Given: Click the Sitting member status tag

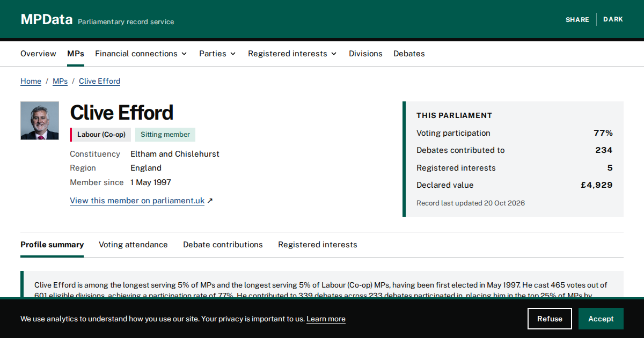Looking at the screenshot, I should [x=165, y=135].
